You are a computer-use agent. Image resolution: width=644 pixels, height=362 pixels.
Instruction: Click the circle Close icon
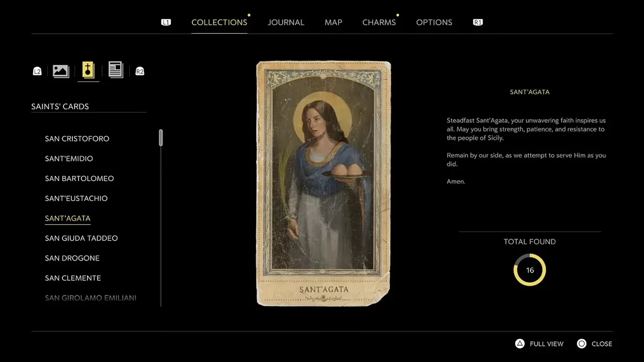[x=582, y=344]
